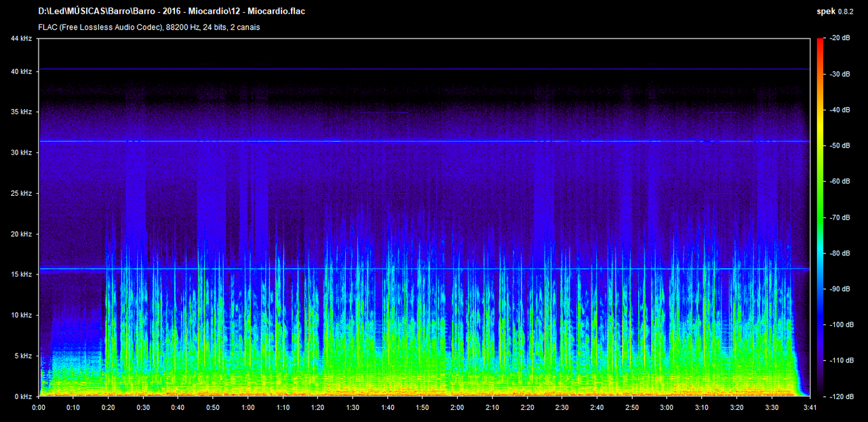Click the spek 0.8.2 version label
Viewport: 868px width, 422px height.
(x=836, y=12)
